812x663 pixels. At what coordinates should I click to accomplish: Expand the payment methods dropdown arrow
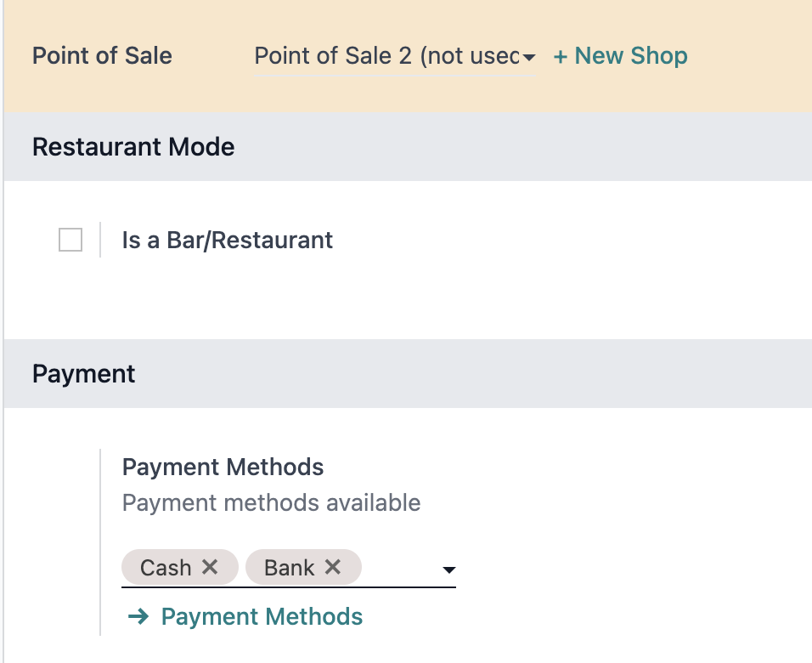449,569
